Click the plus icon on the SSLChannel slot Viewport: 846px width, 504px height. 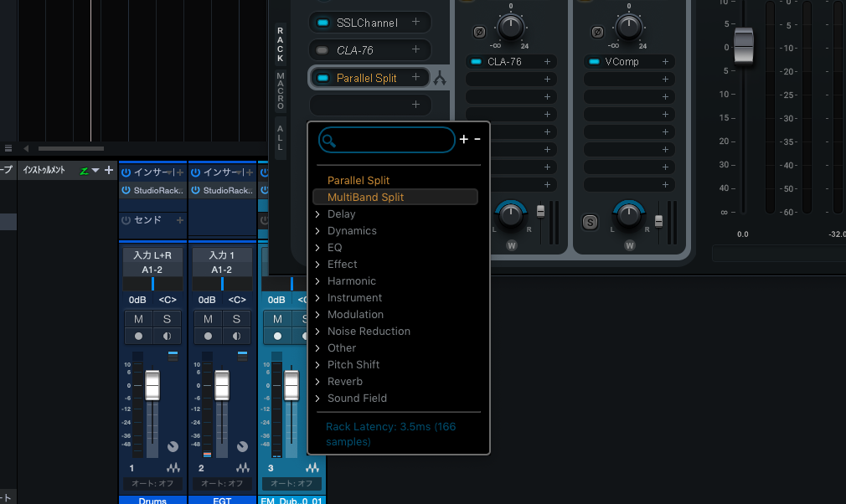(415, 22)
